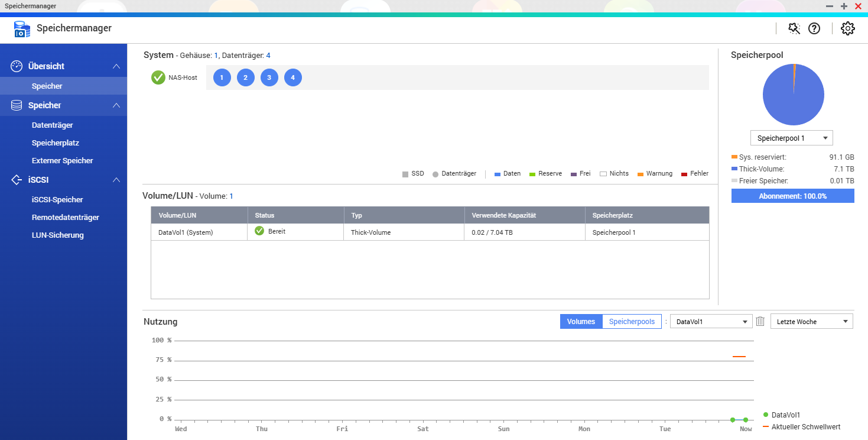Viewport: 868px width, 440px height.
Task: Click the orange threshold line in chart
Action: tap(739, 357)
